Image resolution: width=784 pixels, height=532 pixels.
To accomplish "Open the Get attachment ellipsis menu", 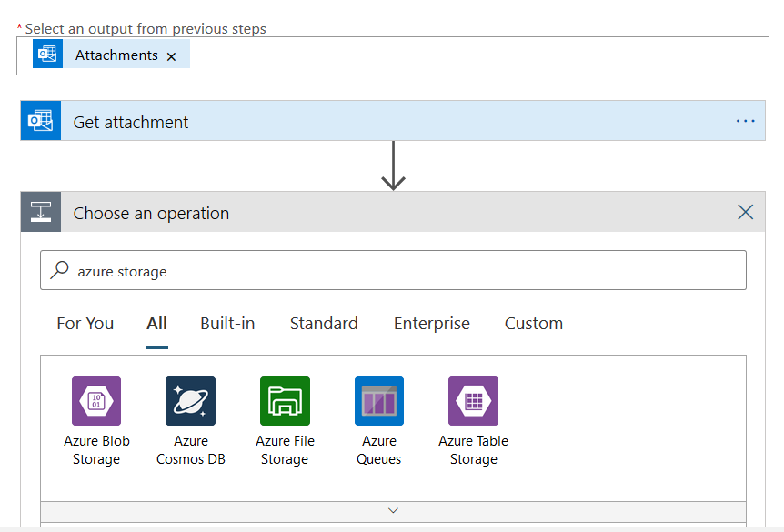I will 745,121.
